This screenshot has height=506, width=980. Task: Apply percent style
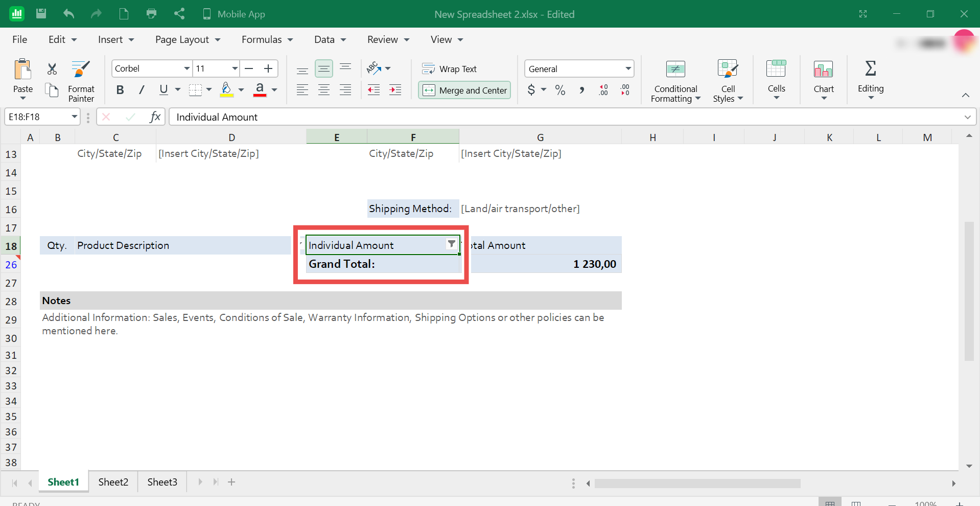561,90
